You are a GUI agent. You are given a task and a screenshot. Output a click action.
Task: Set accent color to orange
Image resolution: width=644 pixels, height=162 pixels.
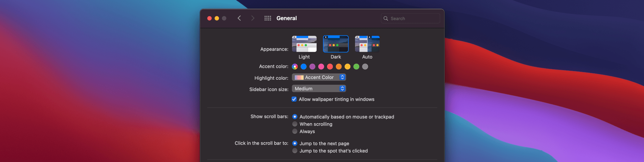coord(339,67)
